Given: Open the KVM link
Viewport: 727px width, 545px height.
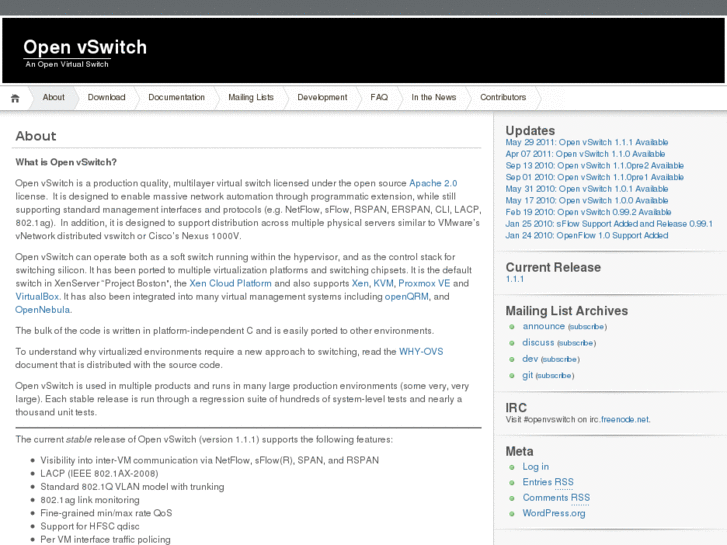Looking at the screenshot, I should pos(383,283).
